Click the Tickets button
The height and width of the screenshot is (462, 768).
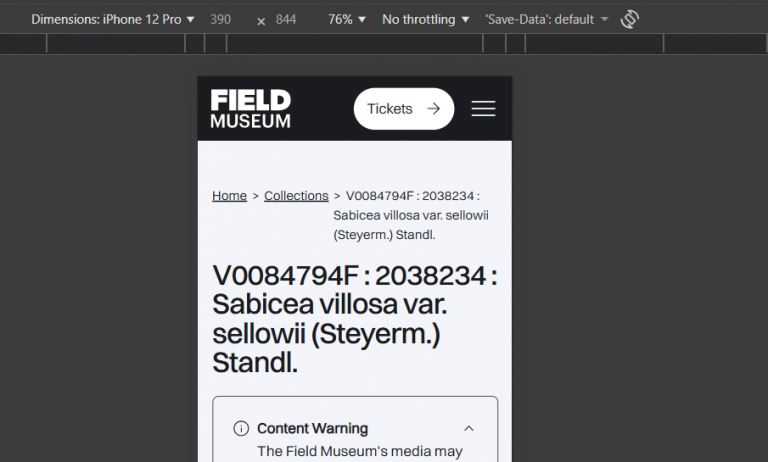[x=404, y=109]
